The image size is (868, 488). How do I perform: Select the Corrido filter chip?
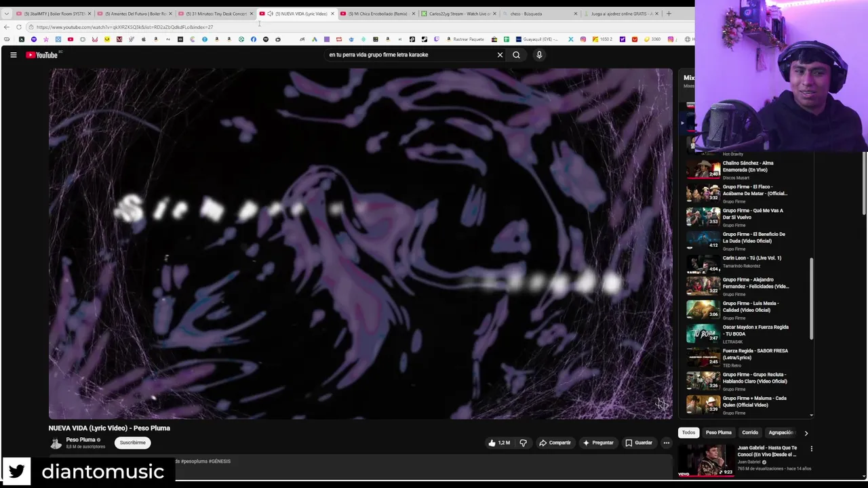[x=749, y=432]
